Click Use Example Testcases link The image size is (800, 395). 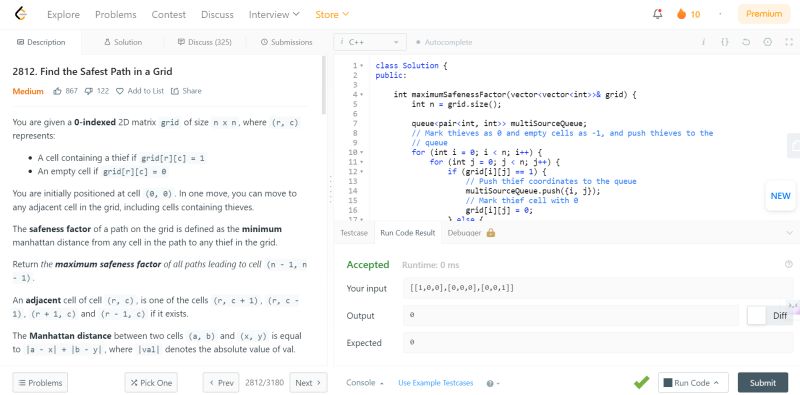436,383
